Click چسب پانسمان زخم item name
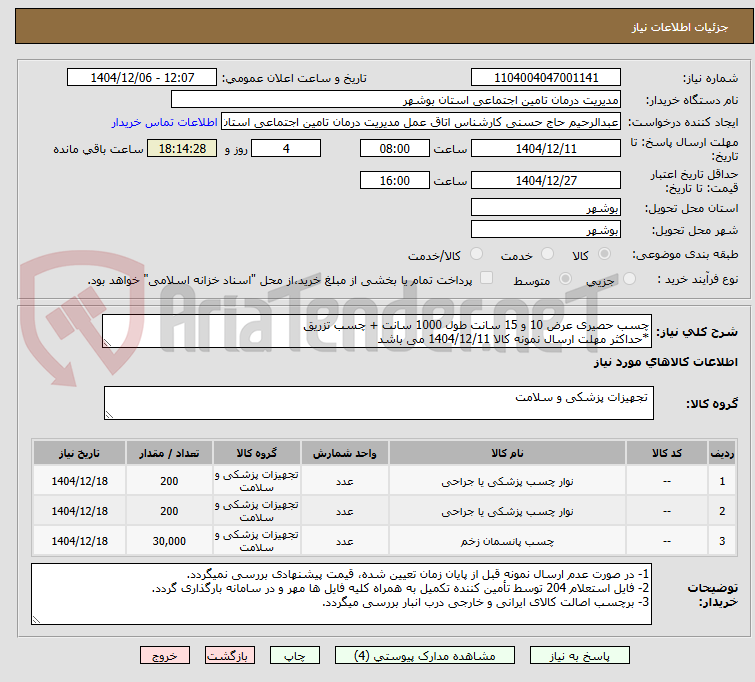The height and width of the screenshot is (682, 755). [x=507, y=541]
